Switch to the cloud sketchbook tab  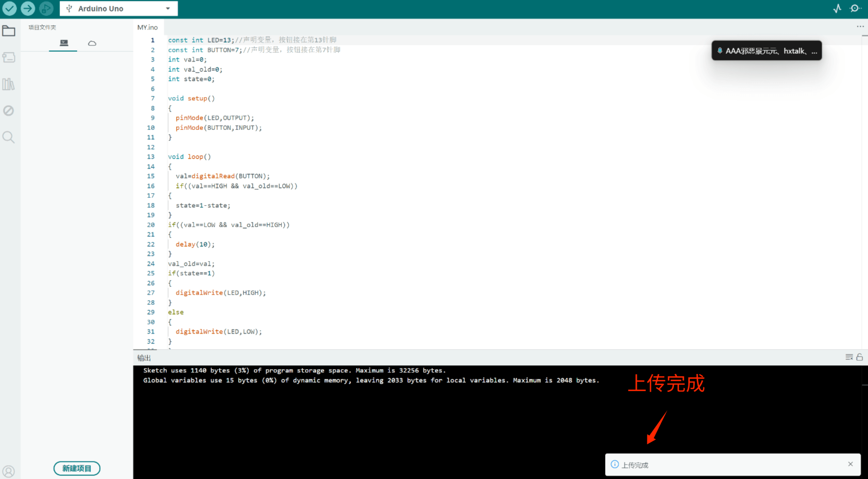click(92, 43)
